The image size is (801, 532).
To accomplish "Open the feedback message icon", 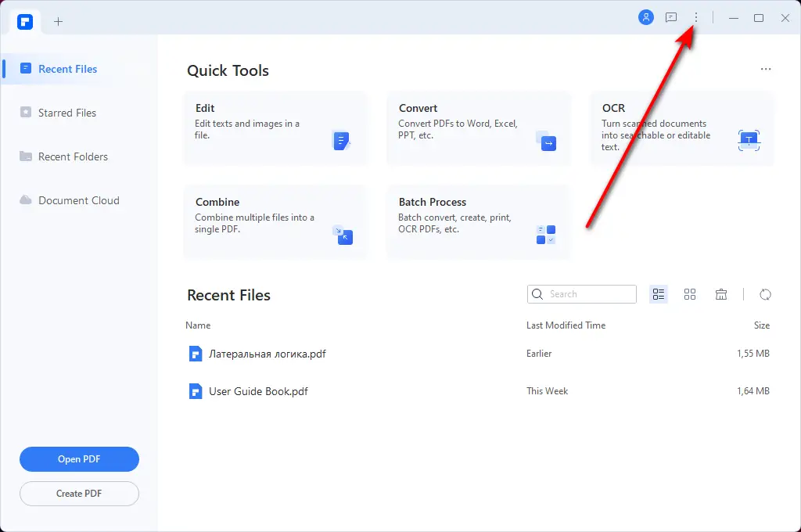I will pyautogui.click(x=671, y=18).
